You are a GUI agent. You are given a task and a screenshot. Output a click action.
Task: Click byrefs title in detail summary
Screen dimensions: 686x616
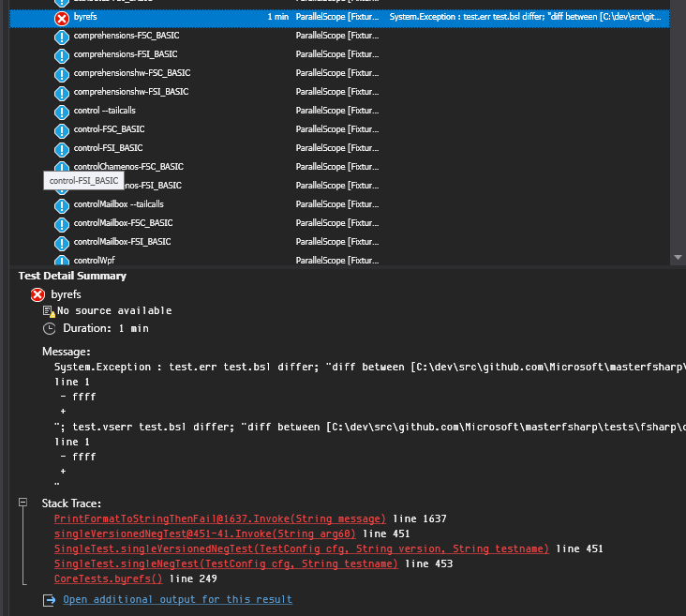pyautogui.click(x=66, y=294)
